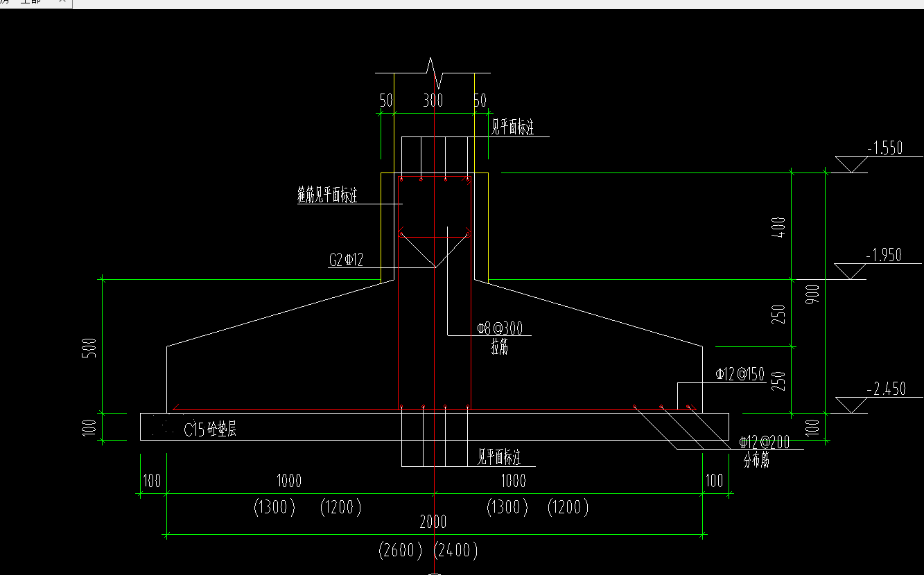Click the elevation triangle marker at -1.550

point(851,164)
